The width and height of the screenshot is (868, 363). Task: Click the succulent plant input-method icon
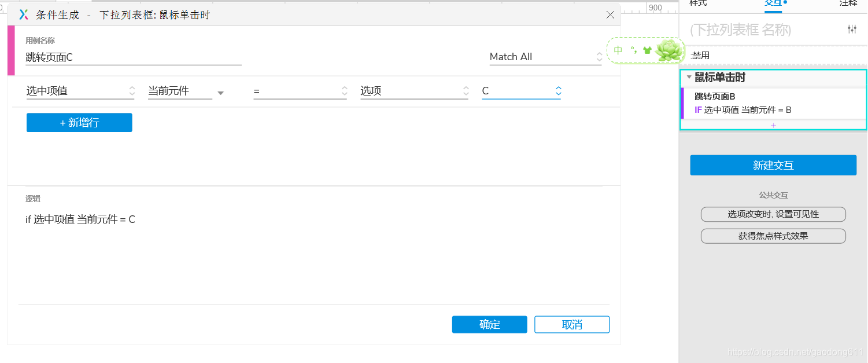pos(670,50)
